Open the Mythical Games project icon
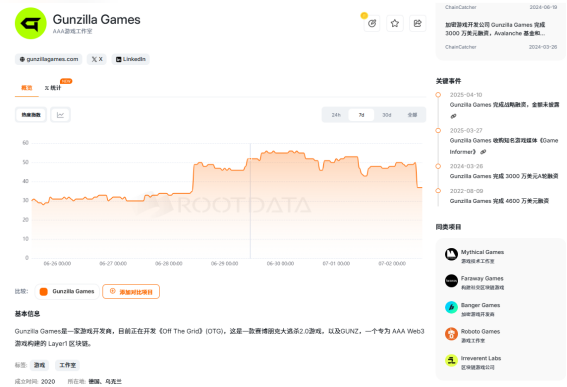Viewport: 567px width, 387px height. coord(451,254)
